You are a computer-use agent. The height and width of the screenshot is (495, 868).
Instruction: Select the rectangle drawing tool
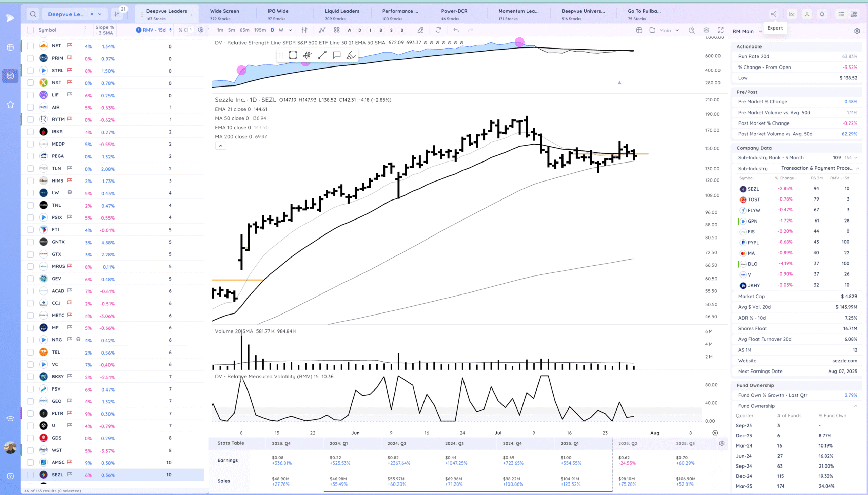click(x=293, y=55)
